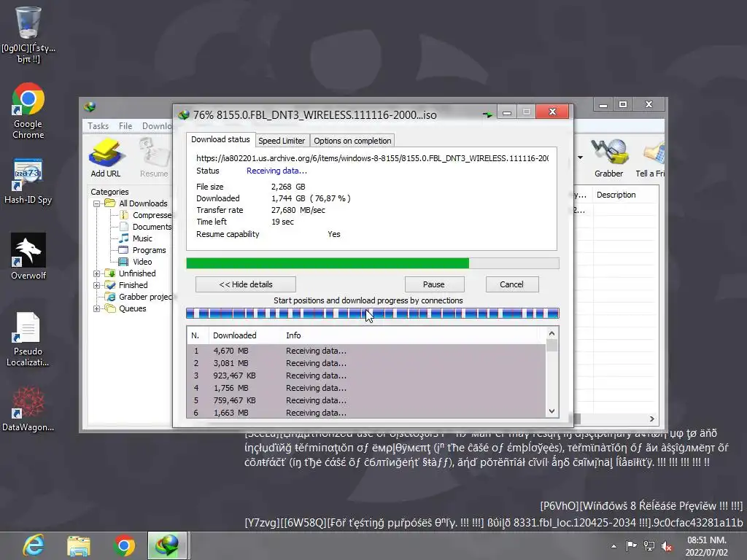
Task: Open File Explorer from the taskbar
Action: click(79, 545)
